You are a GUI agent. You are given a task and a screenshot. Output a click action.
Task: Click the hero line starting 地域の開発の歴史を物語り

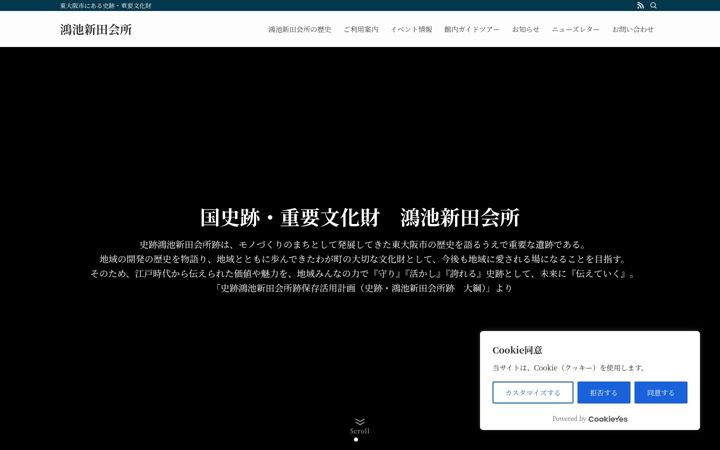(363, 259)
